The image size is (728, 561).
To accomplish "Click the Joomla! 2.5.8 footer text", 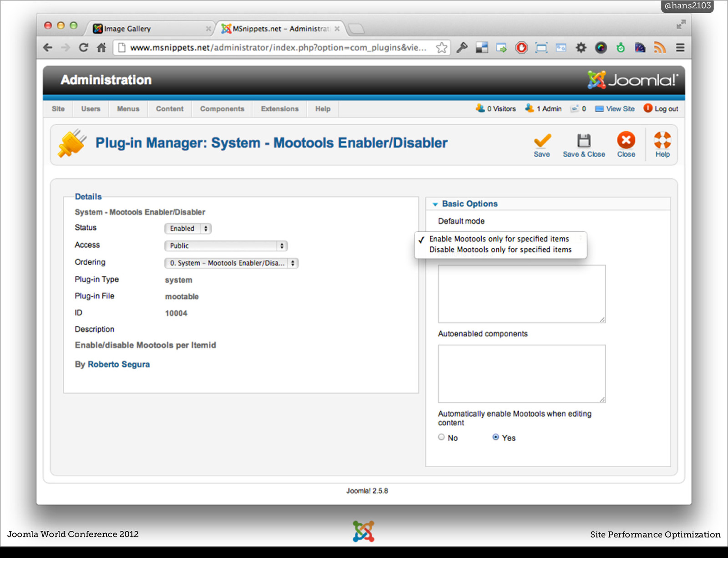I will [x=367, y=491].
